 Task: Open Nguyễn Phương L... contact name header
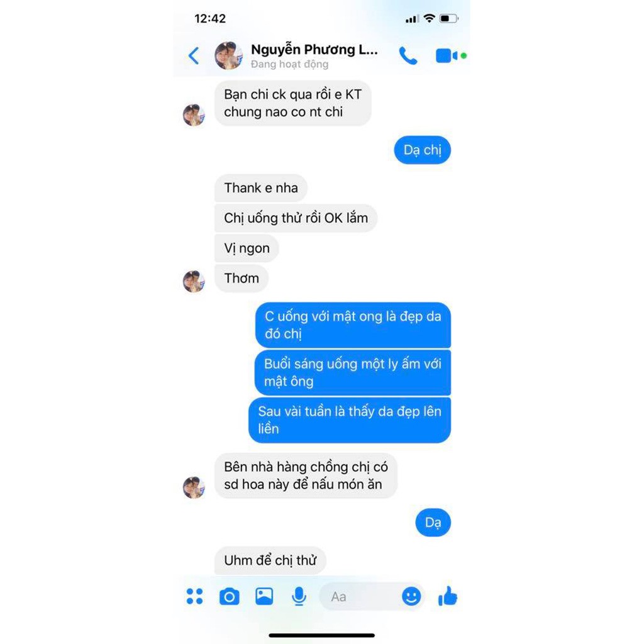pos(314,50)
